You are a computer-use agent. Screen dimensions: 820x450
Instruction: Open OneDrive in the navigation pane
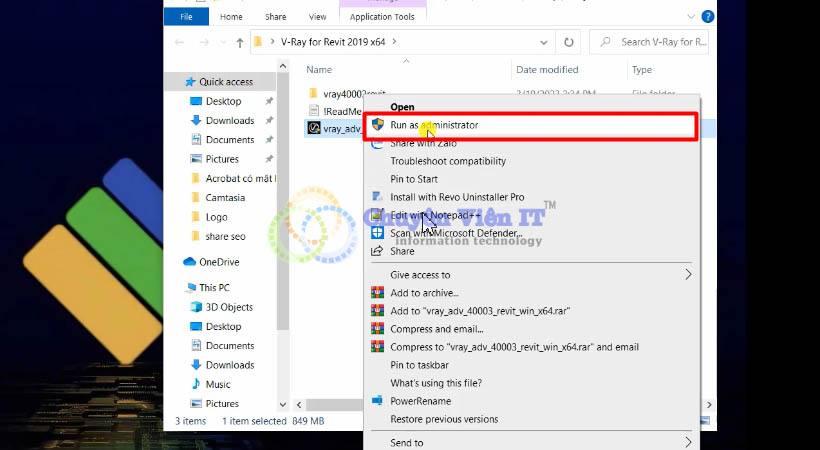tap(219, 262)
